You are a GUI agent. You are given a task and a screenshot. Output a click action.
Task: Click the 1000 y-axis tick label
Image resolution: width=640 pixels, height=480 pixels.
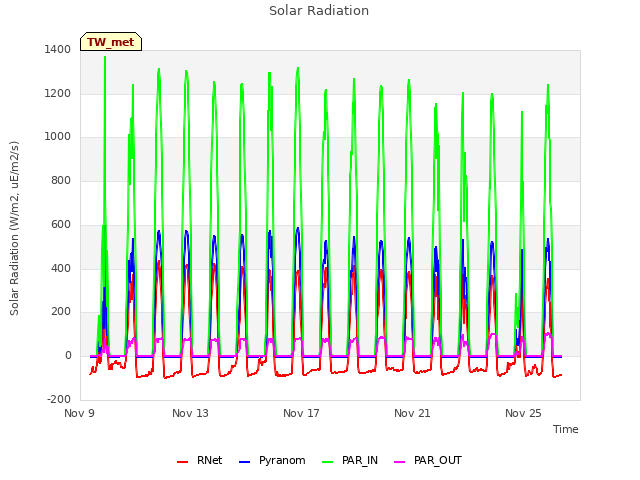pyautogui.click(x=58, y=137)
